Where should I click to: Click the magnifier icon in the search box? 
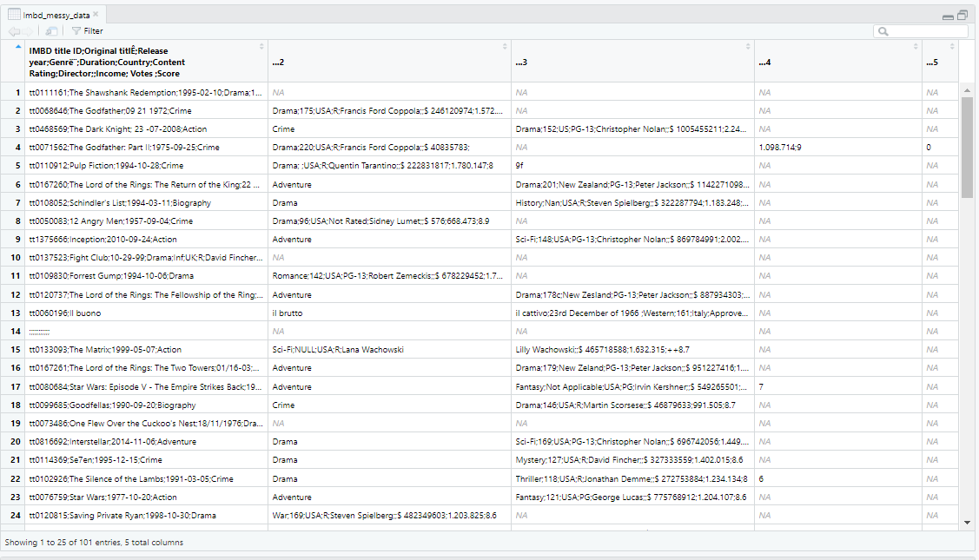[883, 31]
